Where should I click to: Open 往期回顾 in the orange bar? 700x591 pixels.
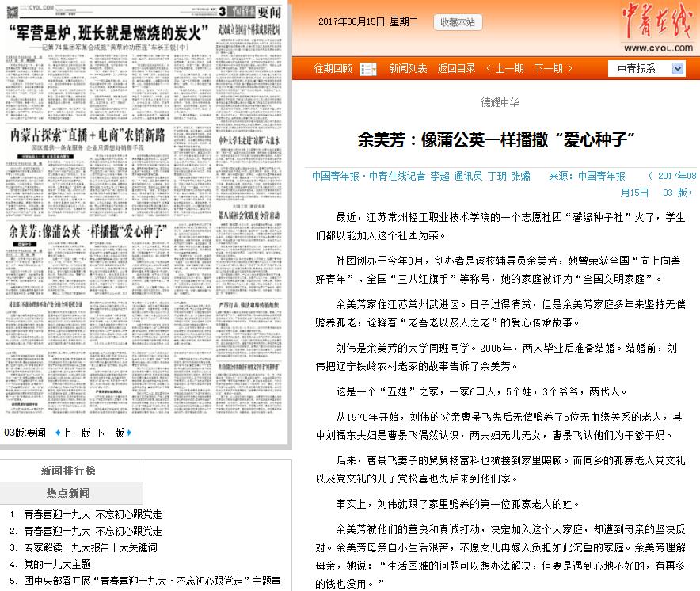coord(333,68)
